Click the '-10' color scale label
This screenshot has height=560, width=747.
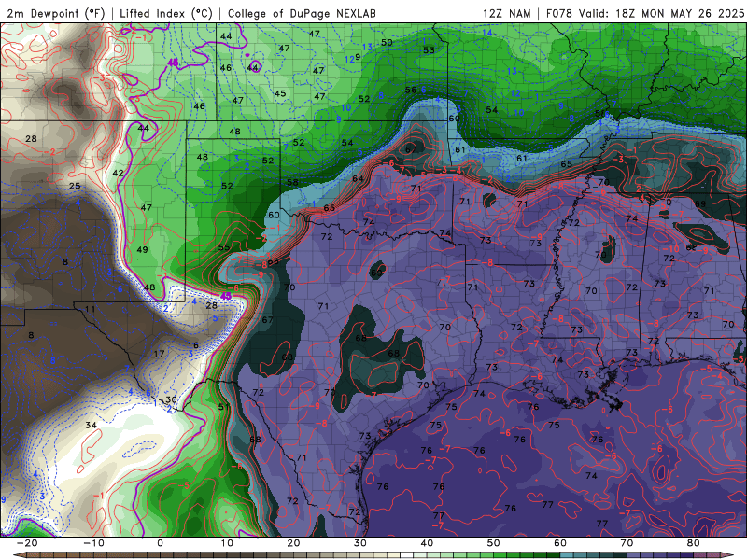(x=94, y=543)
